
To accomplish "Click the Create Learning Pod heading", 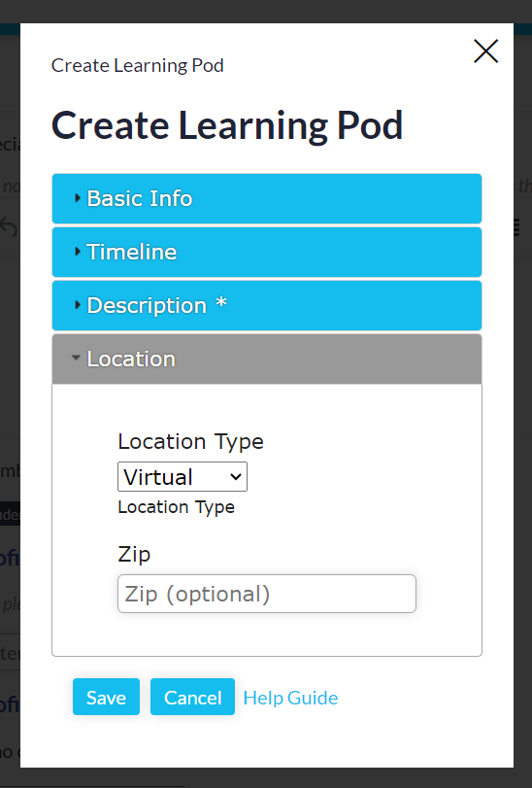I will pos(227,124).
